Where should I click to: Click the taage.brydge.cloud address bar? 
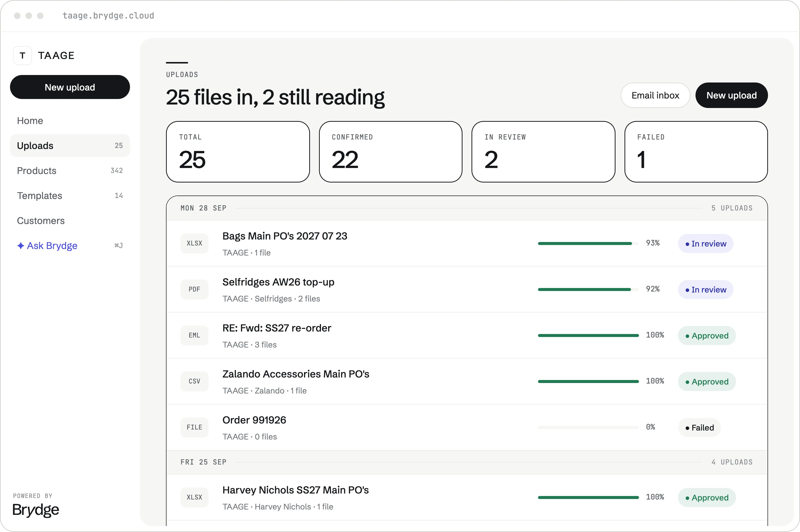tap(108, 15)
